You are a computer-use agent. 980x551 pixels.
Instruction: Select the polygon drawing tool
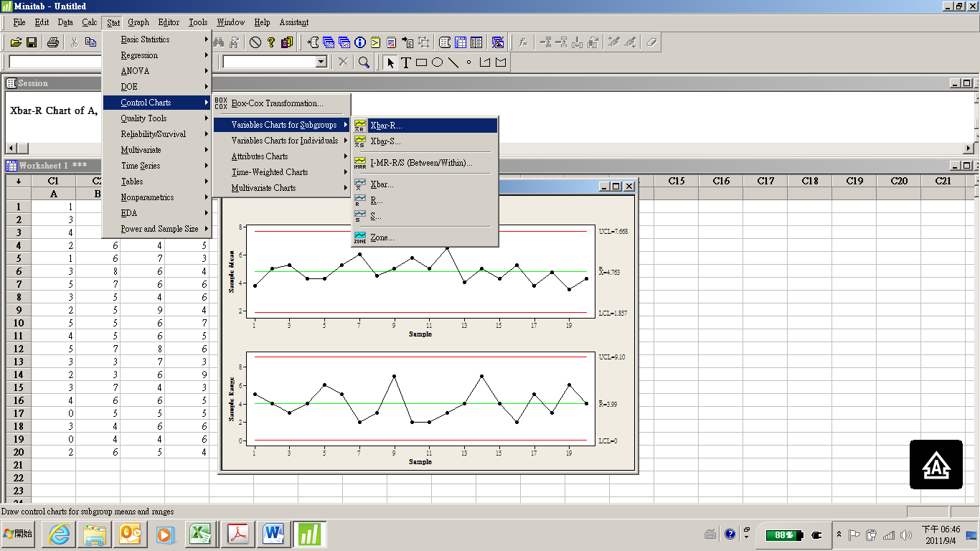click(x=500, y=62)
